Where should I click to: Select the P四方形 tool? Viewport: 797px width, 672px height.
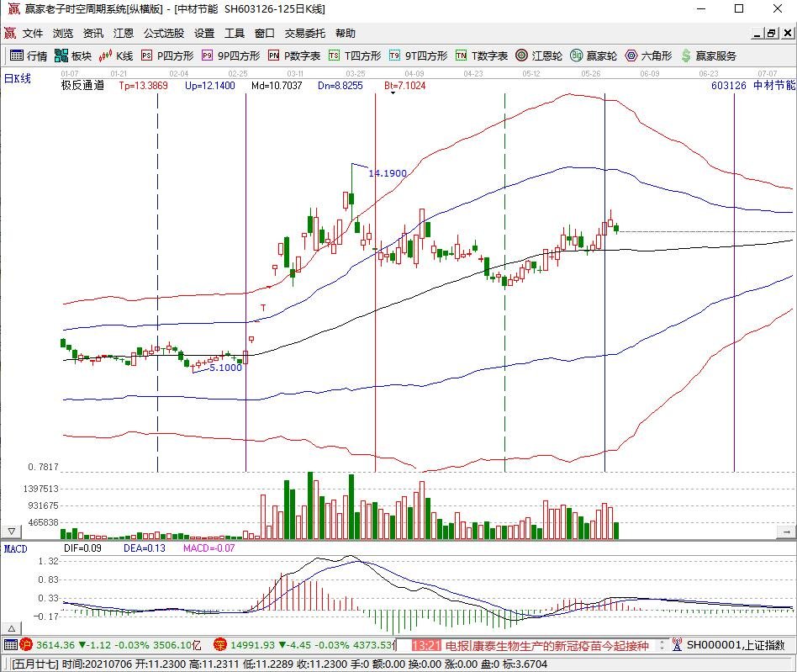[x=167, y=56]
